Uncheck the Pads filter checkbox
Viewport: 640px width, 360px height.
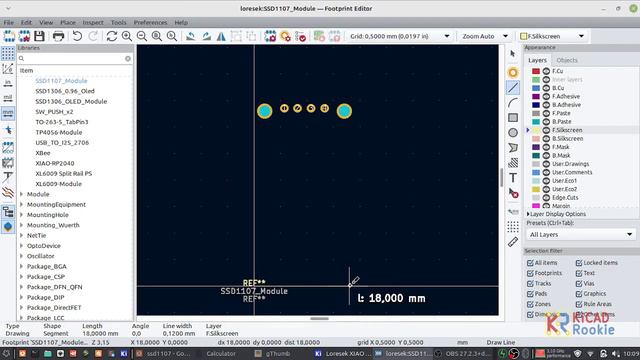[x=530, y=294]
